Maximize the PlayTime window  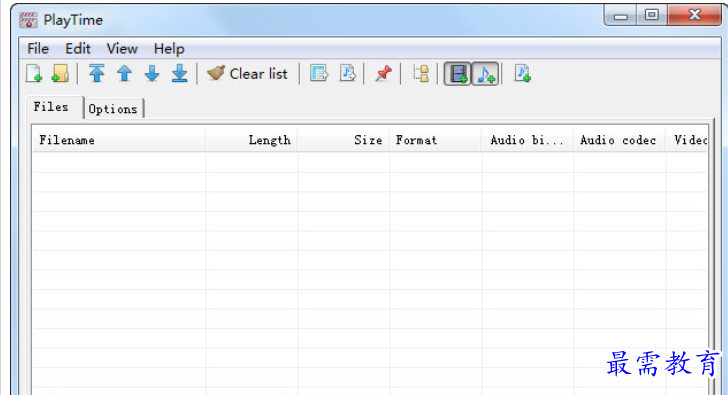point(651,15)
